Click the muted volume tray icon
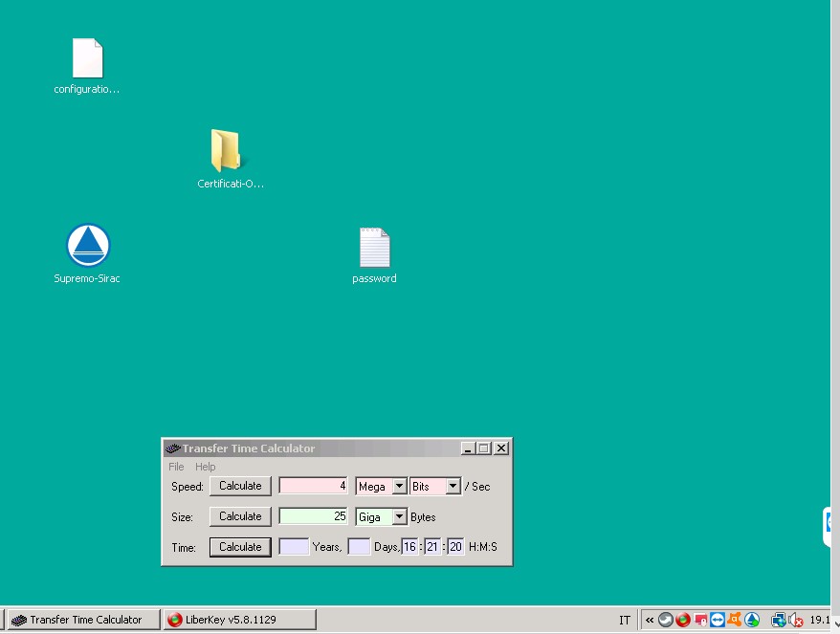This screenshot has height=634, width=840. 796,620
